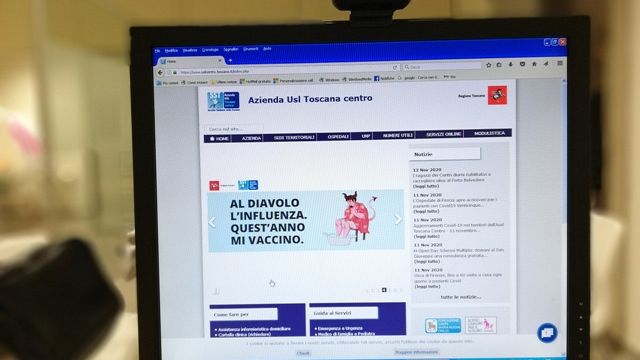Open the WindowsMedia bookmark
Image resolution: width=640 pixels, height=360 pixels.
tap(357, 79)
